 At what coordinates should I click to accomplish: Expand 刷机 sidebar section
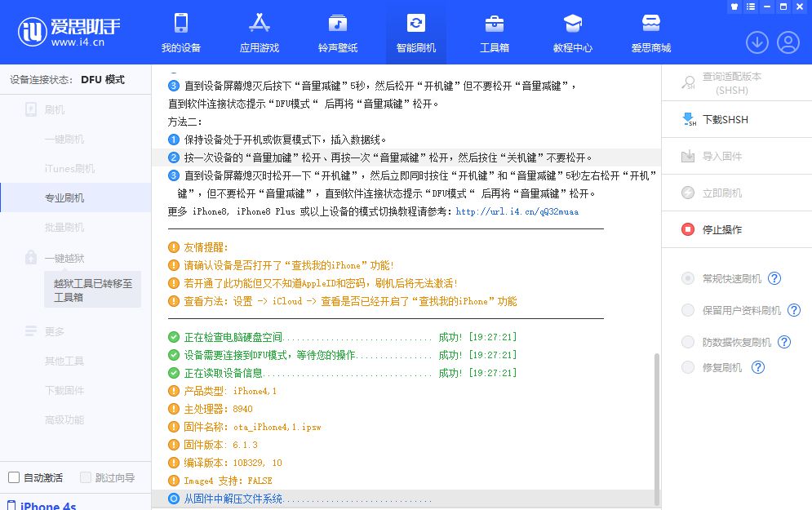[55, 109]
